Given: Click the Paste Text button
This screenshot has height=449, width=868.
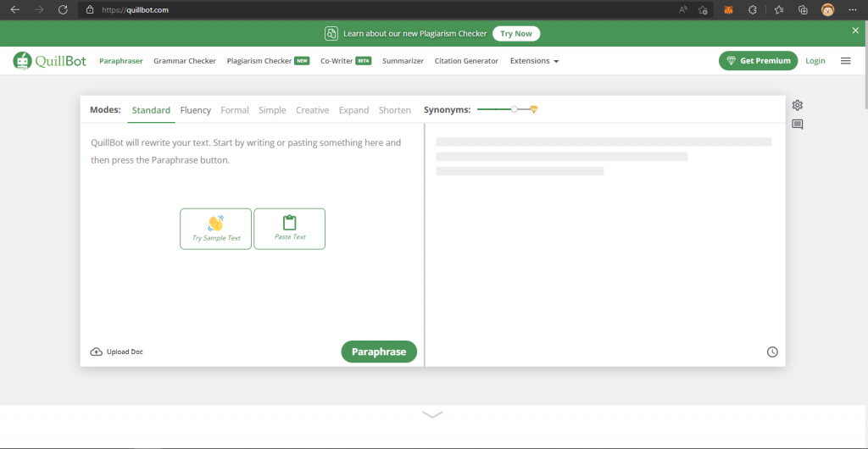Looking at the screenshot, I should point(290,229).
